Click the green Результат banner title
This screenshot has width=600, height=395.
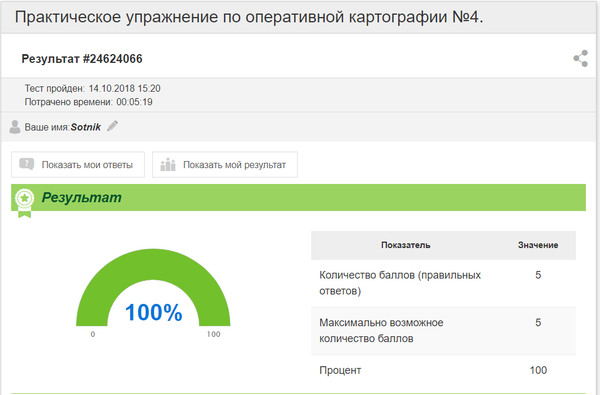tap(82, 198)
